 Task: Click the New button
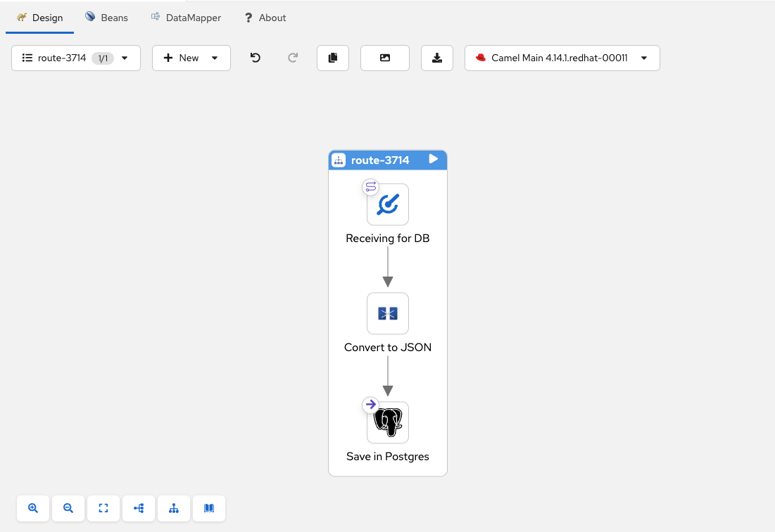[x=182, y=58]
